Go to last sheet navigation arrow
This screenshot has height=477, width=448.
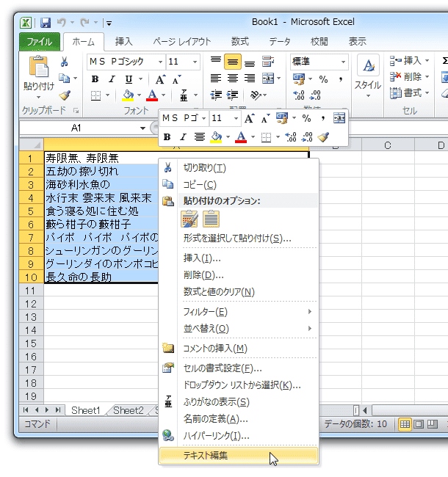pyautogui.click(x=58, y=409)
